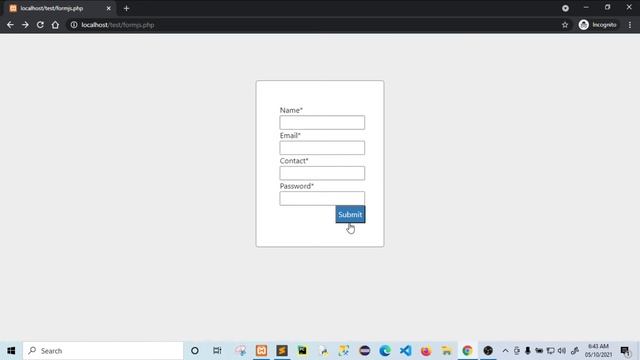Open XAMPP from the taskbar
This screenshot has width=640, height=360.
click(x=261, y=351)
